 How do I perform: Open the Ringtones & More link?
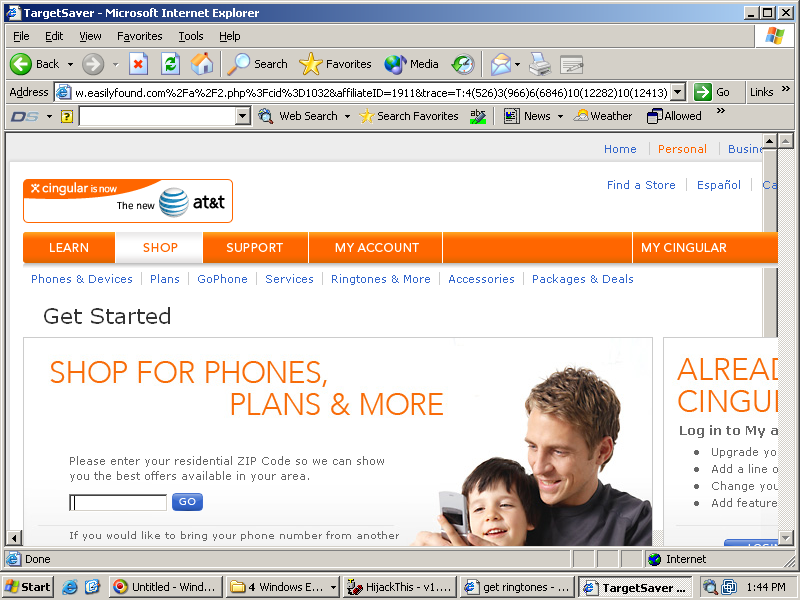pyautogui.click(x=381, y=279)
